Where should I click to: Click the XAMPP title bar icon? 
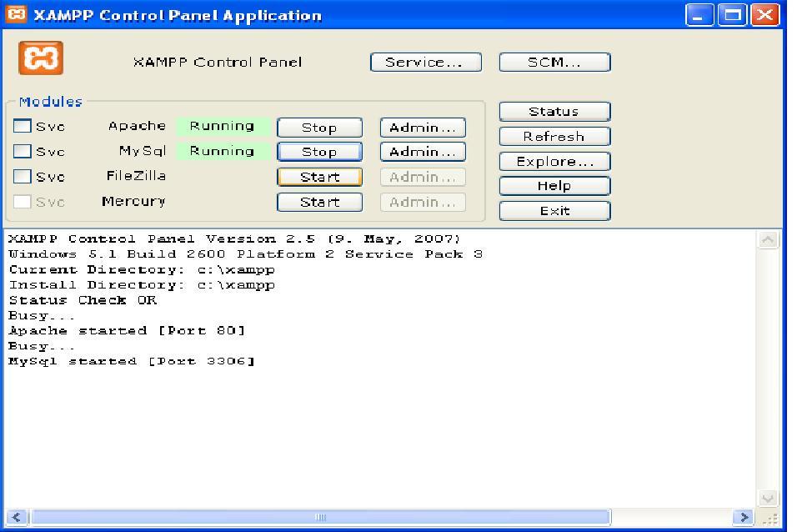(x=16, y=14)
